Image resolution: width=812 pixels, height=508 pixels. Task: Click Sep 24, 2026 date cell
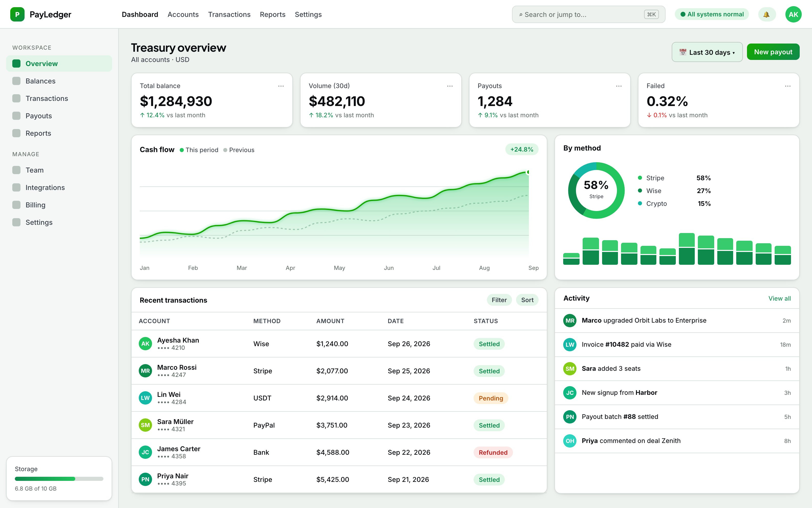(x=409, y=398)
